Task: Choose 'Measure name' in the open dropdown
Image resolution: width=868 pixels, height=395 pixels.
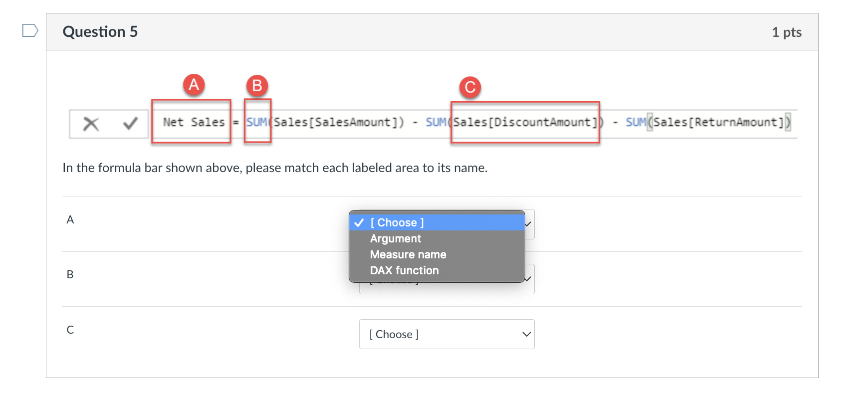Action: (x=437, y=254)
